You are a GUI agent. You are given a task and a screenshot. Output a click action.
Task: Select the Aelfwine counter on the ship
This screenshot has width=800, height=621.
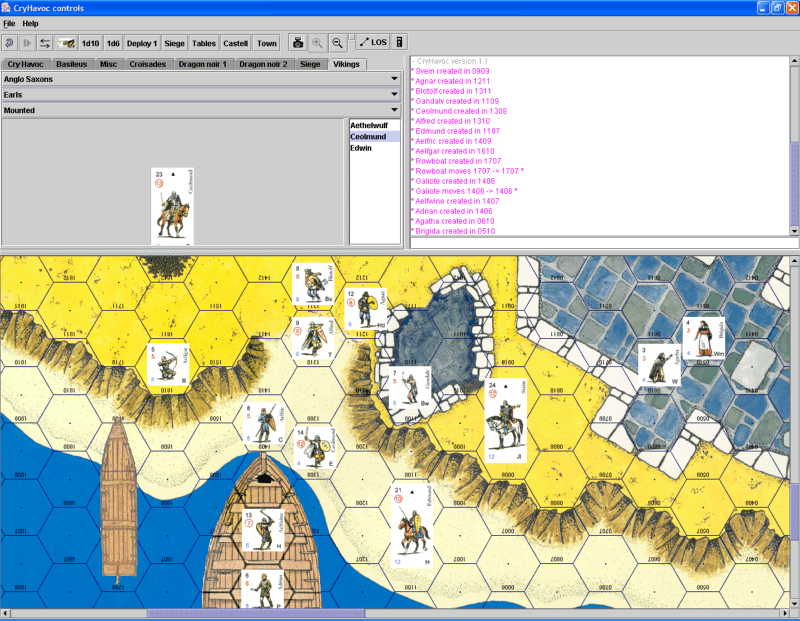pyautogui.click(x=263, y=530)
